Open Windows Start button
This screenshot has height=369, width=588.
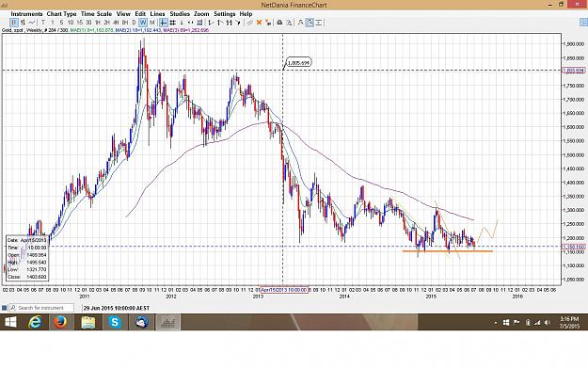click(9, 322)
